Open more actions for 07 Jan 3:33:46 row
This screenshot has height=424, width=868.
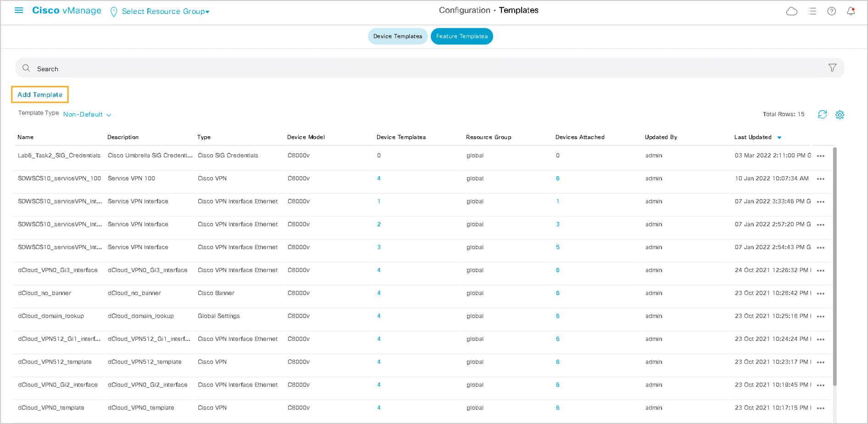[x=821, y=202]
